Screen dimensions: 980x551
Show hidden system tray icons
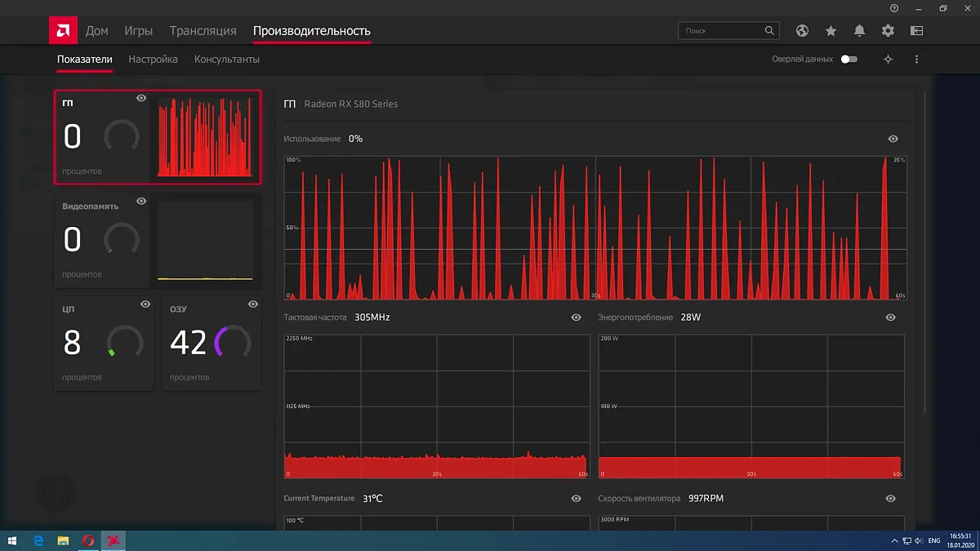[x=894, y=540]
